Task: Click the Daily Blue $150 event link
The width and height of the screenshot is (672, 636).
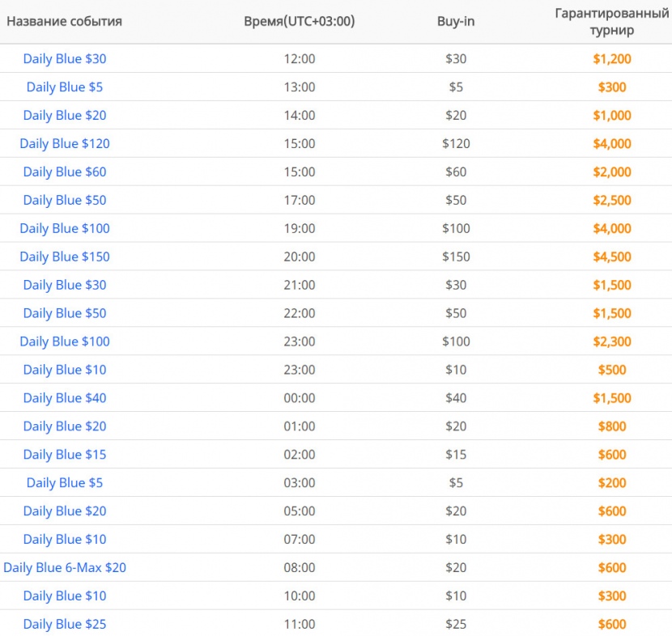Action: click(x=65, y=257)
